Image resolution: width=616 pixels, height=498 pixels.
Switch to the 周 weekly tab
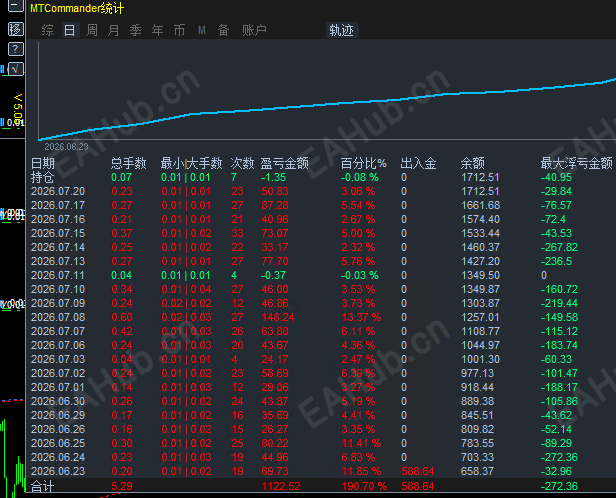[92, 30]
